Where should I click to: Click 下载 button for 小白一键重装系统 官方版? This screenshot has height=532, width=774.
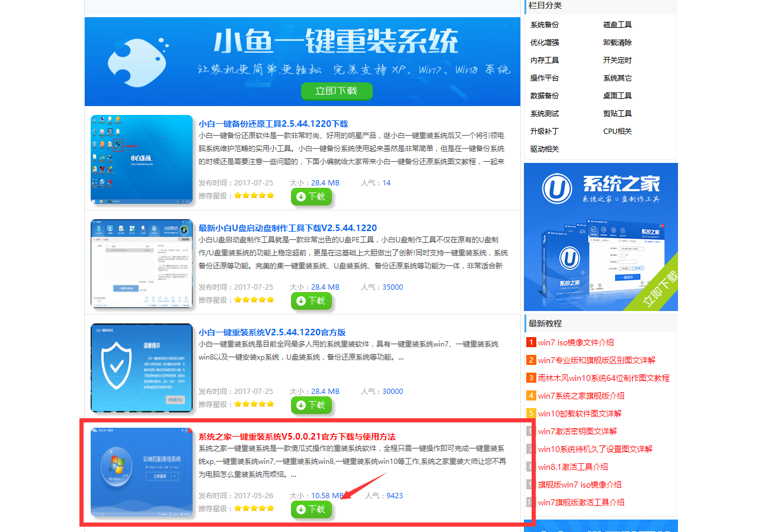tap(311, 405)
